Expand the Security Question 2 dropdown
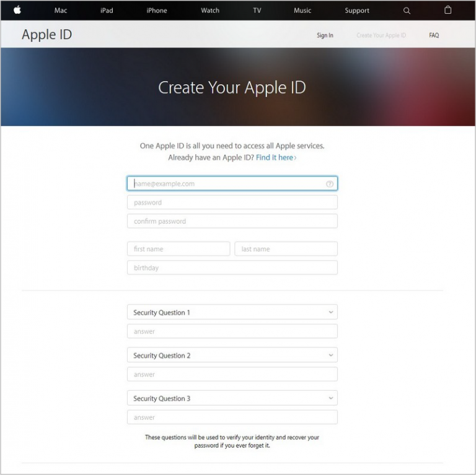 [x=232, y=355]
